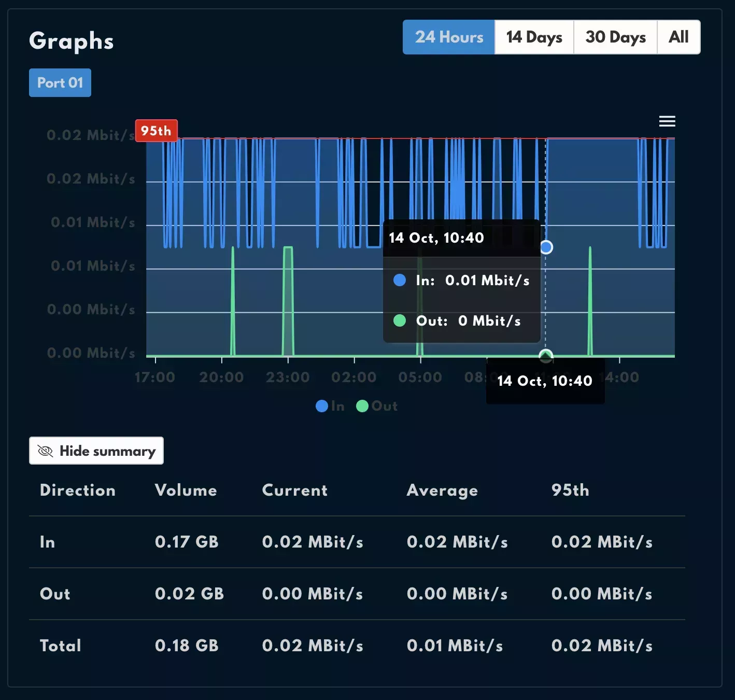Switch to the 30 Days view
735x700 pixels.
pos(615,37)
